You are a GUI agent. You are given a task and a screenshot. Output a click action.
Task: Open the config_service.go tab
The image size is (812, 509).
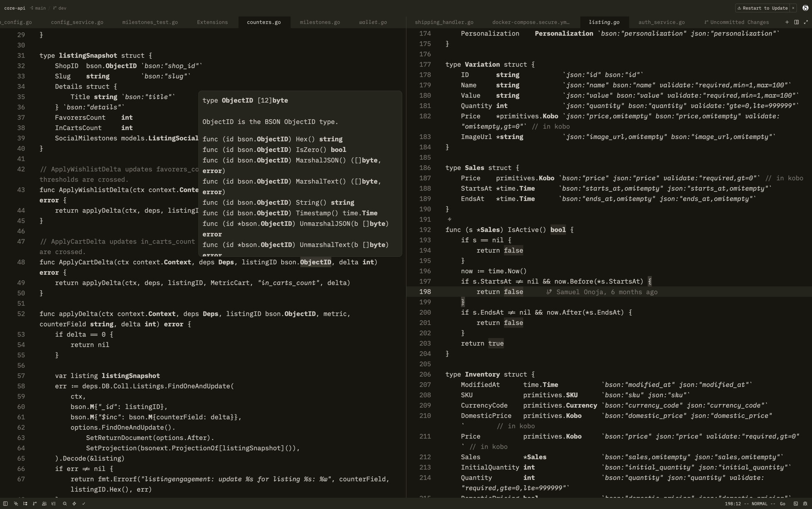click(x=77, y=22)
